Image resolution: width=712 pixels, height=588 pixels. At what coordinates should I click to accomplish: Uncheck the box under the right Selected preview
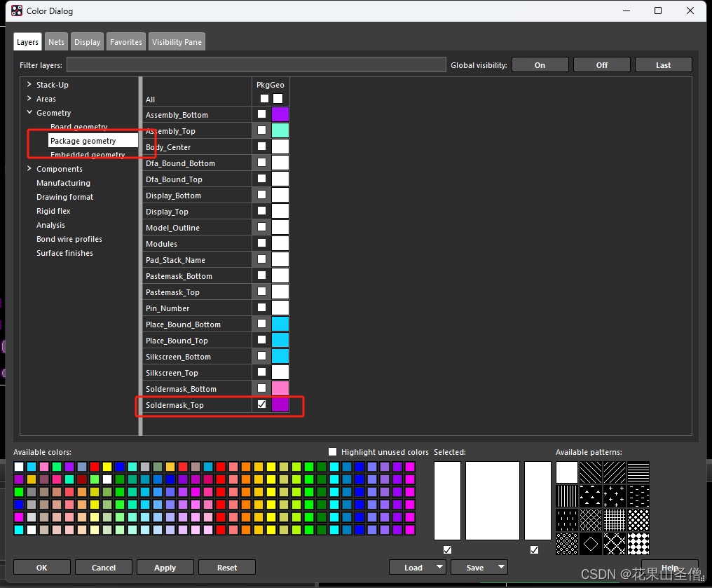point(534,550)
